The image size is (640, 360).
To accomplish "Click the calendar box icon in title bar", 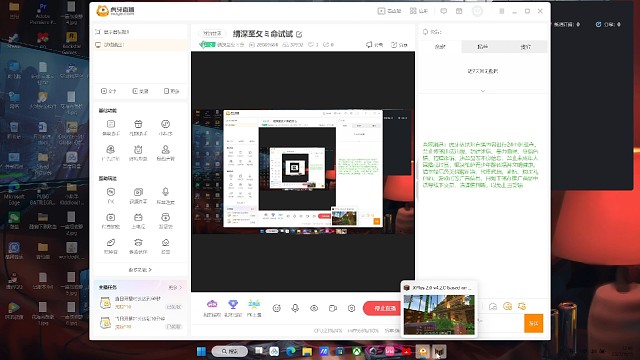I will (x=459, y=11).
